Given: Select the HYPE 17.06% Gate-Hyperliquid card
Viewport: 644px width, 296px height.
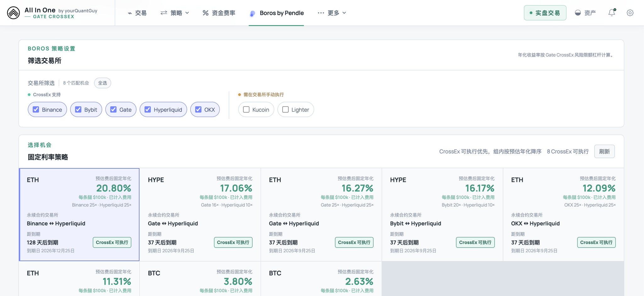Looking at the screenshot, I should (200, 215).
